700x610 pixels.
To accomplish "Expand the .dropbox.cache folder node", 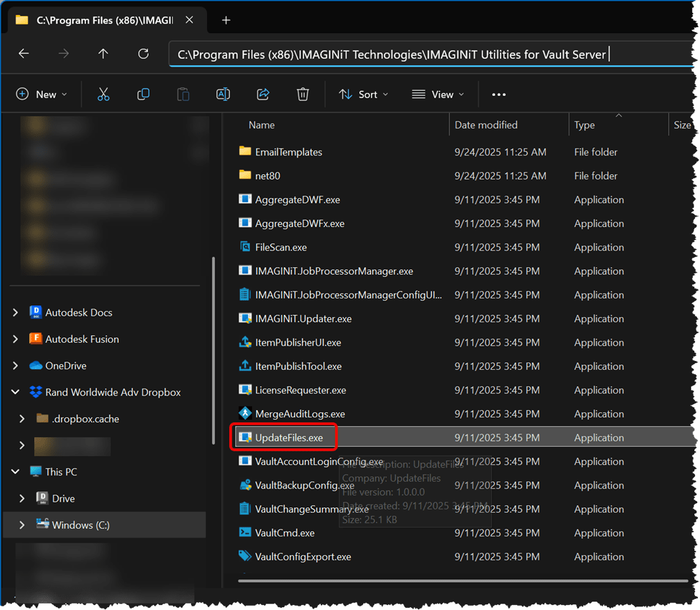I will point(22,418).
